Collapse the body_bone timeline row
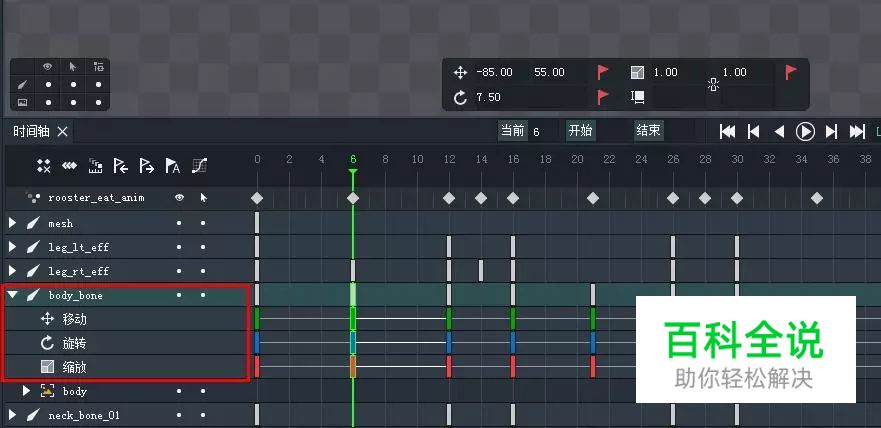The height and width of the screenshot is (428, 881). pos(13,295)
